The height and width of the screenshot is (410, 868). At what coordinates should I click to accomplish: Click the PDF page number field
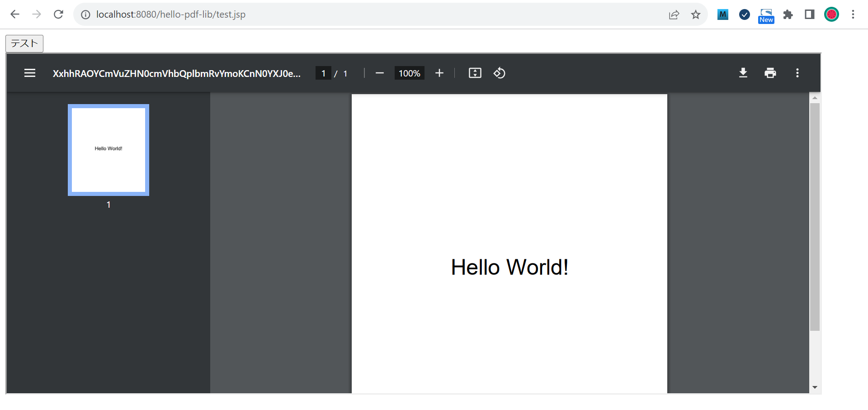pyautogui.click(x=323, y=73)
